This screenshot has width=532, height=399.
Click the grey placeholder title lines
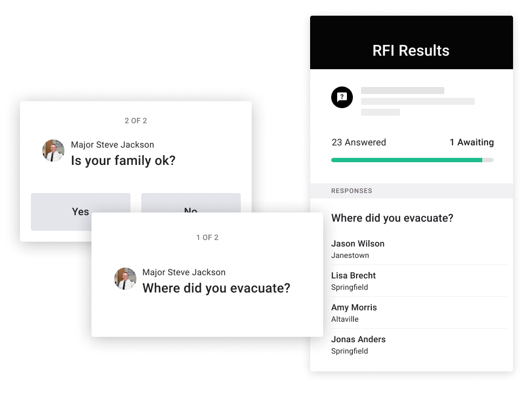click(418, 101)
